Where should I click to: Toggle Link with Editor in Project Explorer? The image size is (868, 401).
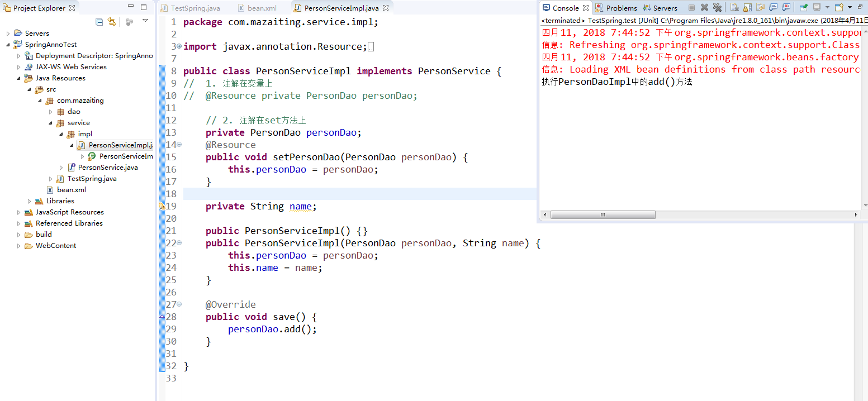coord(112,22)
